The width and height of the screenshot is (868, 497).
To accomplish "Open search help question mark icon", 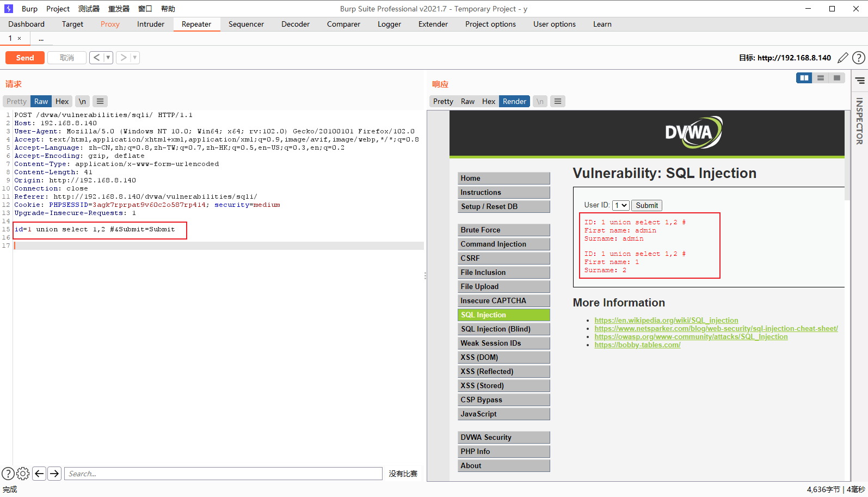I will pyautogui.click(x=8, y=474).
